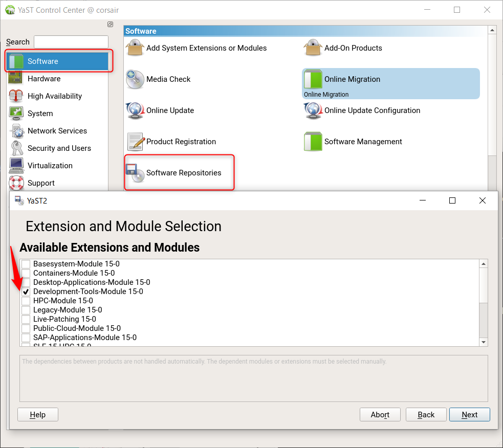Select the High Availability category icon
The width and height of the screenshot is (503, 448).
click(16, 96)
